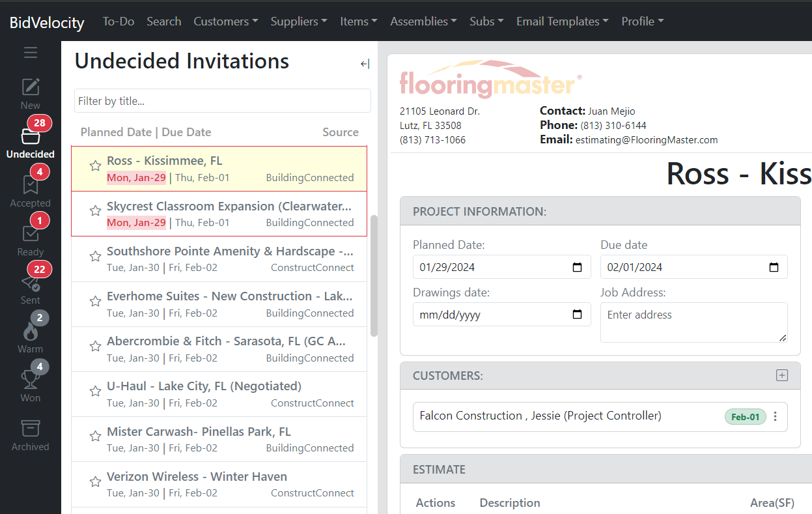Image resolution: width=812 pixels, height=514 pixels.
Task: Star the Mister Carwash invitation
Action: (95, 436)
